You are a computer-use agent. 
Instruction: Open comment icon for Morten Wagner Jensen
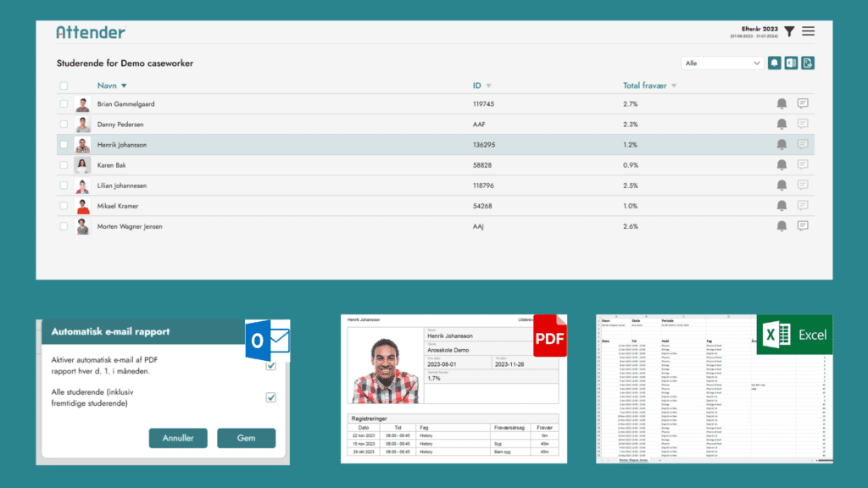click(802, 226)
